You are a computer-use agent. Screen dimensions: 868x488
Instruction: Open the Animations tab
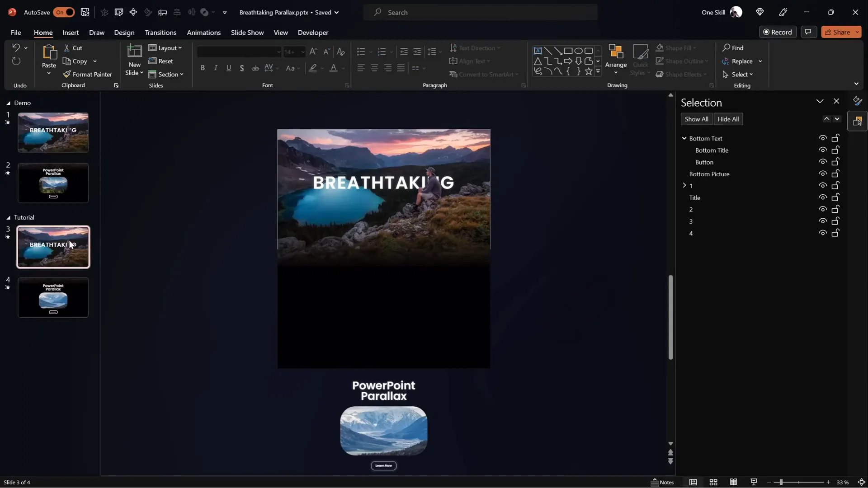tap(203, 33)
